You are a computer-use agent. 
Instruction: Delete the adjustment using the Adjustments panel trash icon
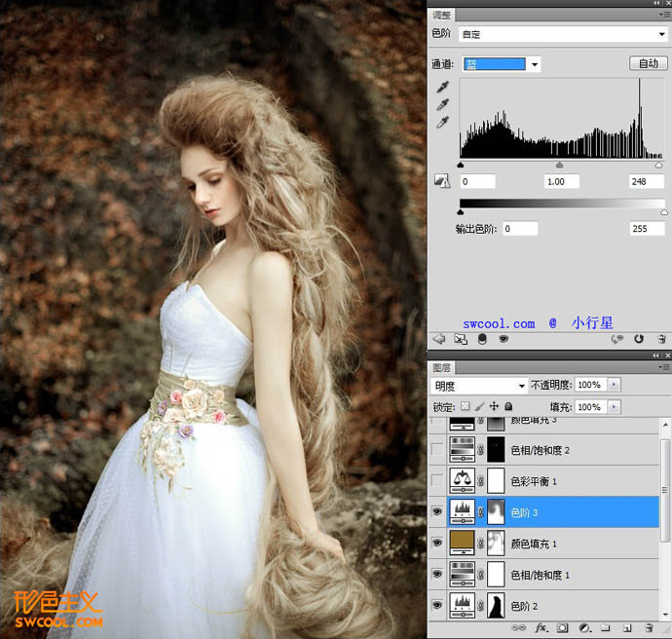(x=660, y=339)
